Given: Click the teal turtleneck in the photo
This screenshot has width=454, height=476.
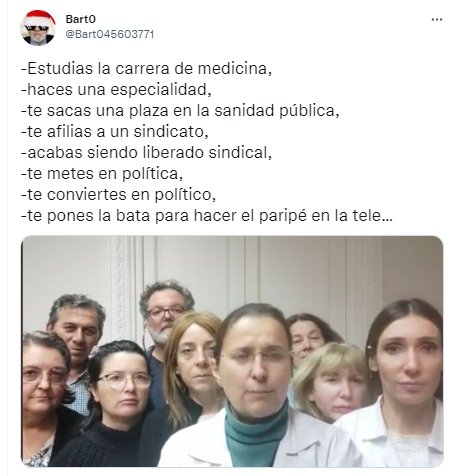Looking at the screenshot, I should coord(256,433).
